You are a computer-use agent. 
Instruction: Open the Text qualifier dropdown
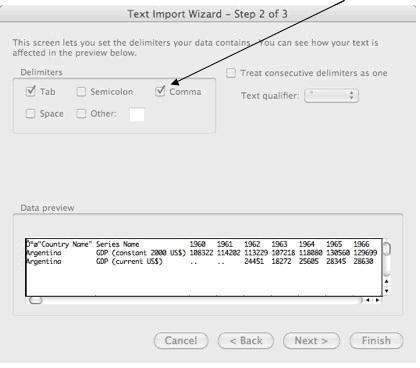[331, 96]
